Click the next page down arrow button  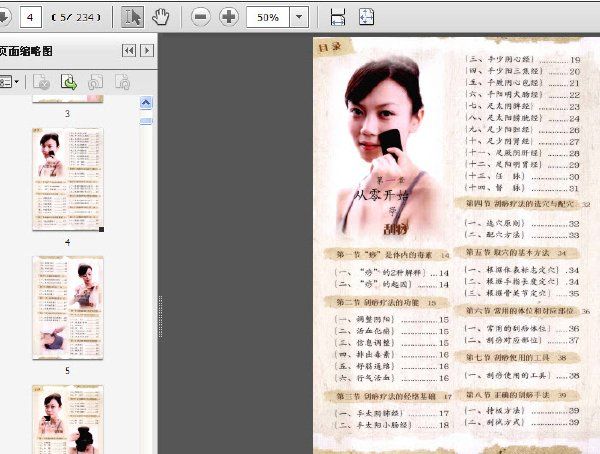(x=4, y=17)
